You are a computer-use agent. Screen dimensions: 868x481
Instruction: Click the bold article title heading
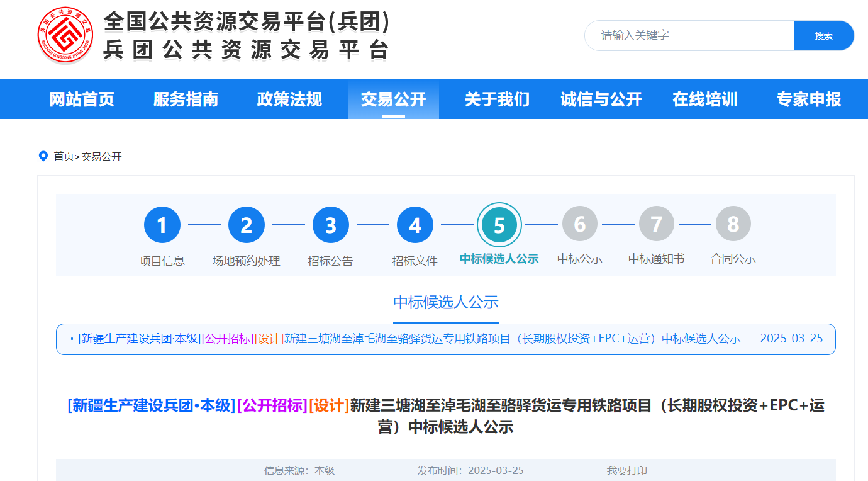[x=446, y=416]
